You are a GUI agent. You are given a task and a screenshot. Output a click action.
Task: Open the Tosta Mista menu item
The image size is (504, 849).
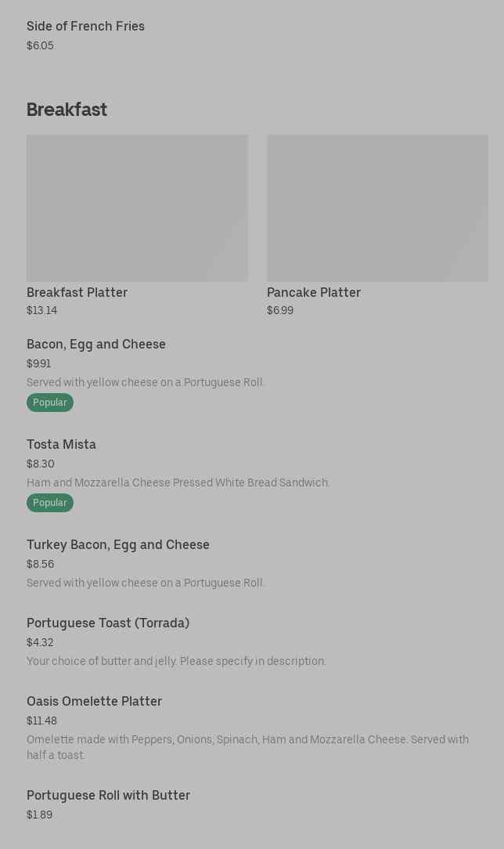[61, 444]
